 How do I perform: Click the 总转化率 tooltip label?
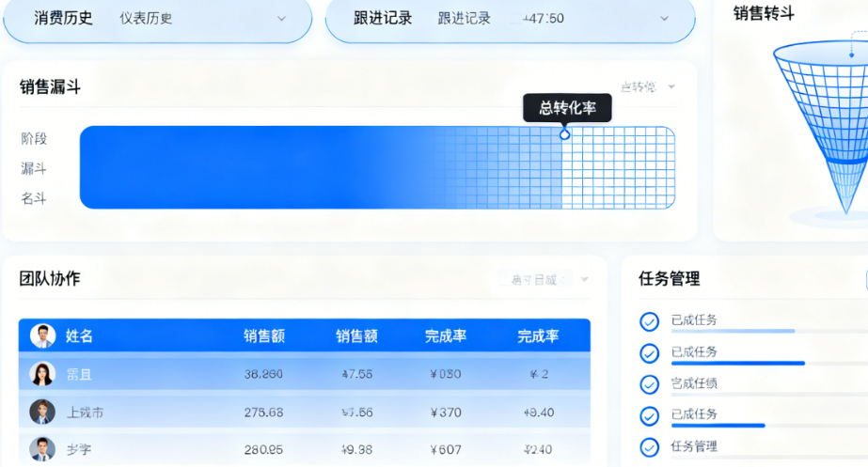(567, 107)
